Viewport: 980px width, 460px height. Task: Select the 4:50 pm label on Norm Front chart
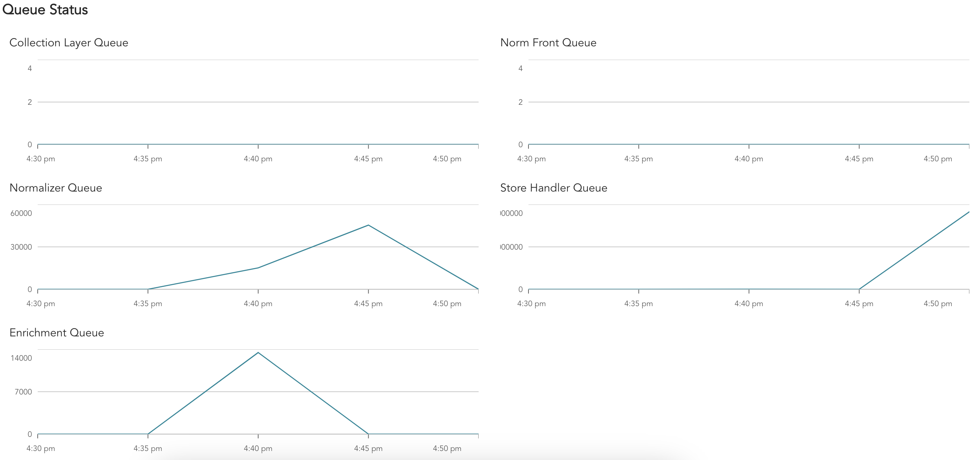(938, 159)
